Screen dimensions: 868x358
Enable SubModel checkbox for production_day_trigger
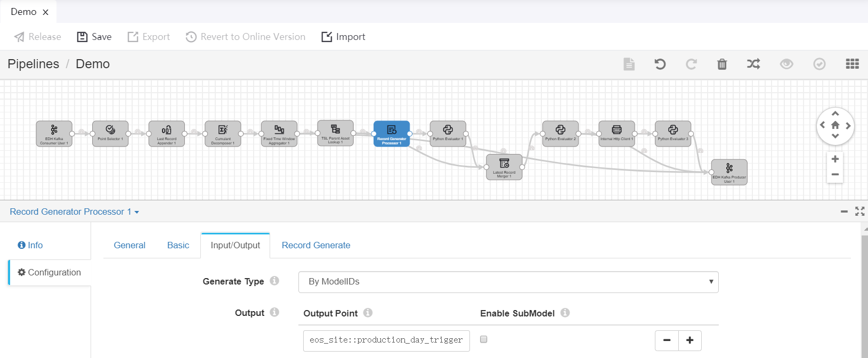(x=484, y=339)
